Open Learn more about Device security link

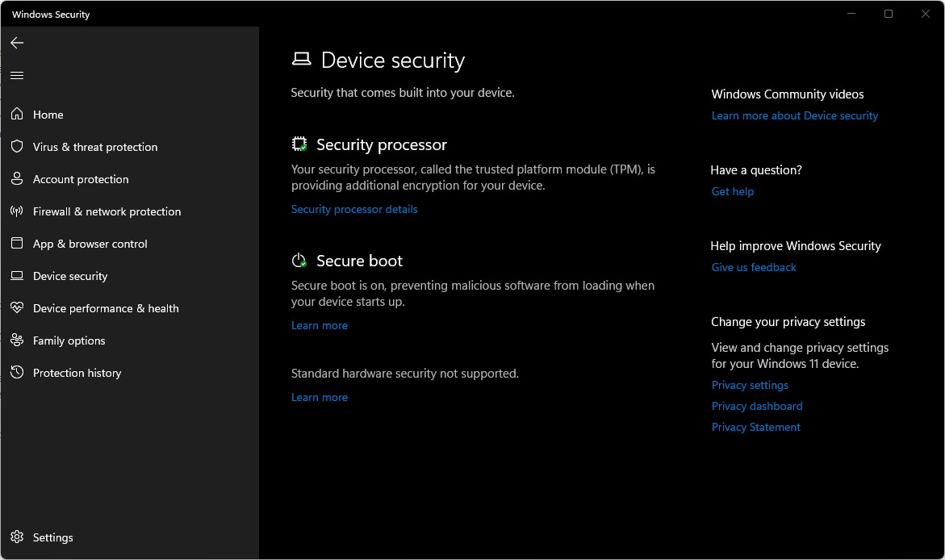(x=794, y=115)
